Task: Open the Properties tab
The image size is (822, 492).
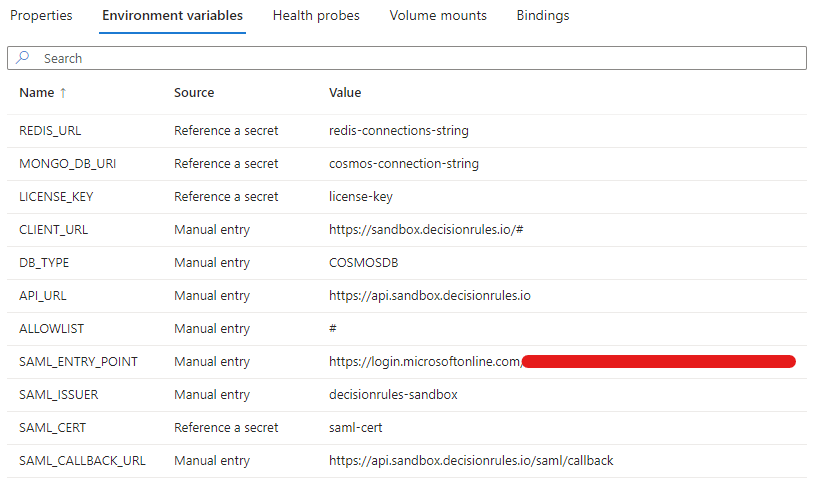Action: coord(41,16)
